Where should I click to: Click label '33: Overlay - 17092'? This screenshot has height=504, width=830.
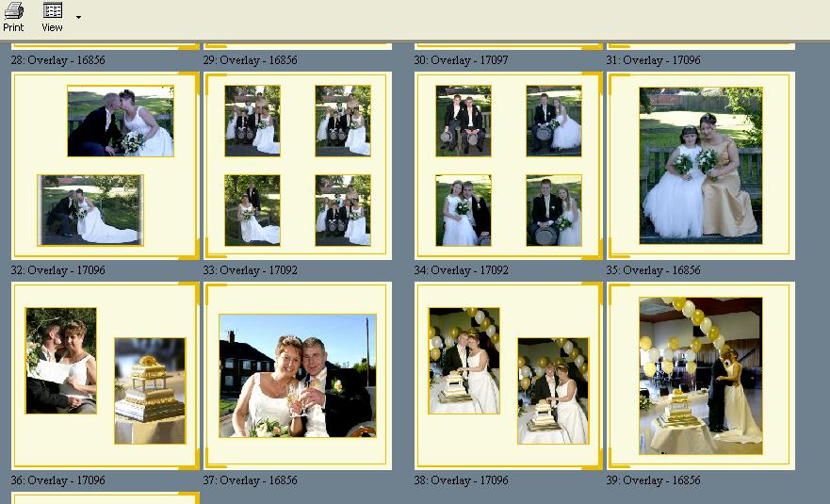click(250, 270)
